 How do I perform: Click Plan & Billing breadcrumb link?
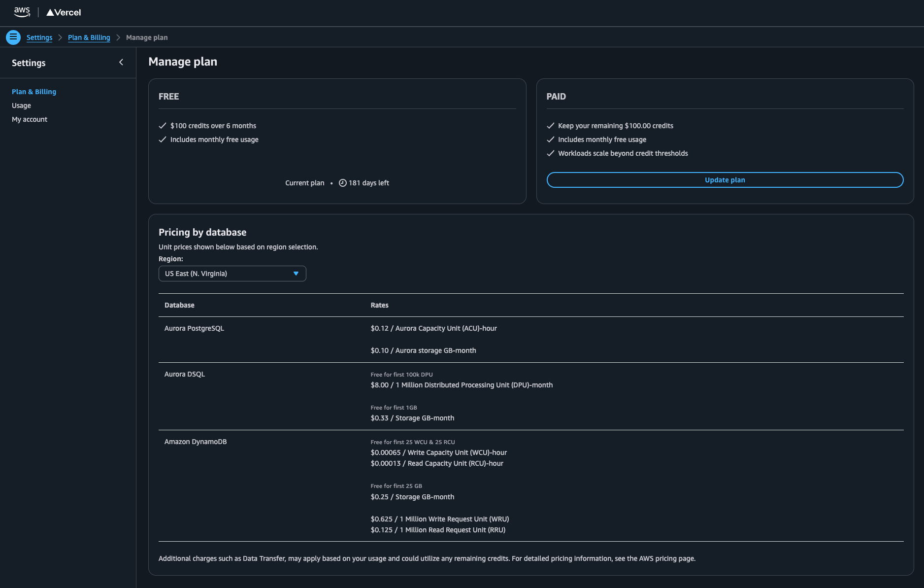89,37
